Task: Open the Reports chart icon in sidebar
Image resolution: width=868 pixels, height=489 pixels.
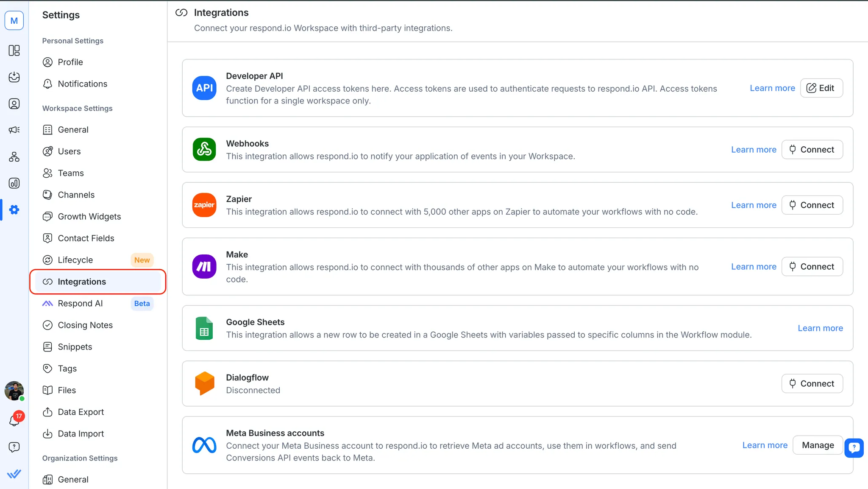Action: pos(14,183)
